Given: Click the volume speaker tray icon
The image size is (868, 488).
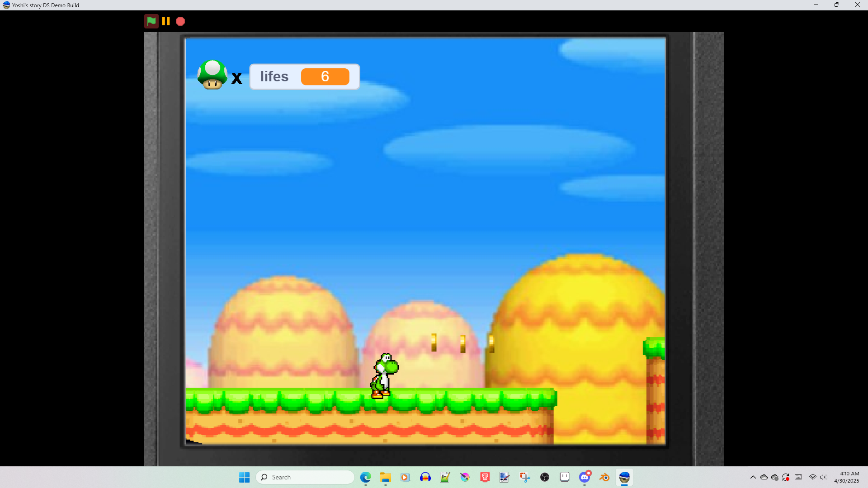Looking at the screenshot, I should tap(823, 477).
